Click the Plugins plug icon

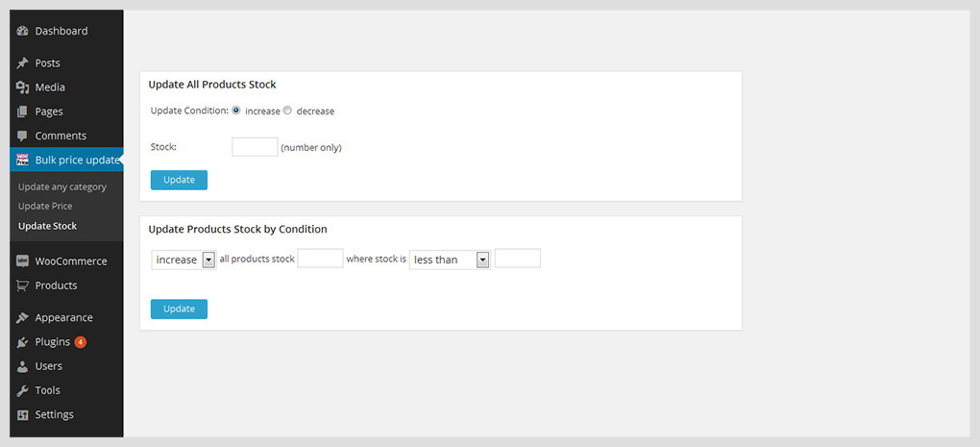[x=22, y=342]
